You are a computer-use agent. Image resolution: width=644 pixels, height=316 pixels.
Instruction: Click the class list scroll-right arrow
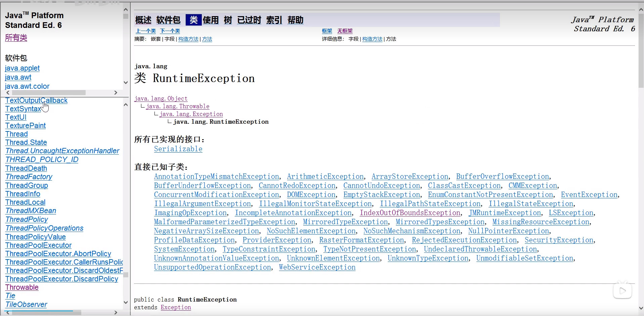(116, 313)
